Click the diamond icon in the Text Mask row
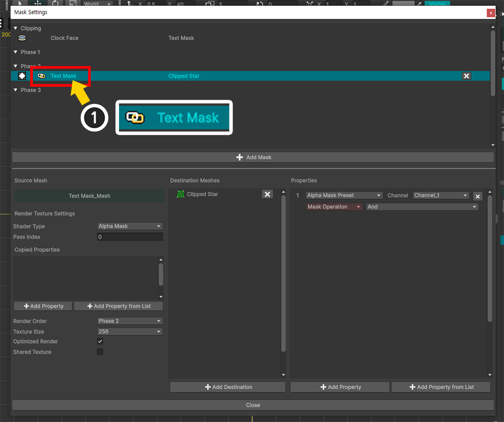This screenshot has width=504, height=422. (x=22, y=76)
